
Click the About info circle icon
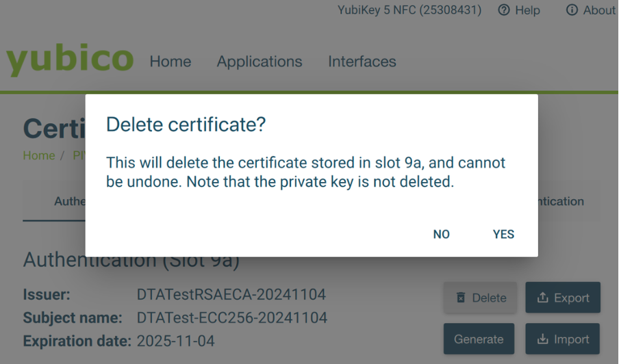pos(572,10)
